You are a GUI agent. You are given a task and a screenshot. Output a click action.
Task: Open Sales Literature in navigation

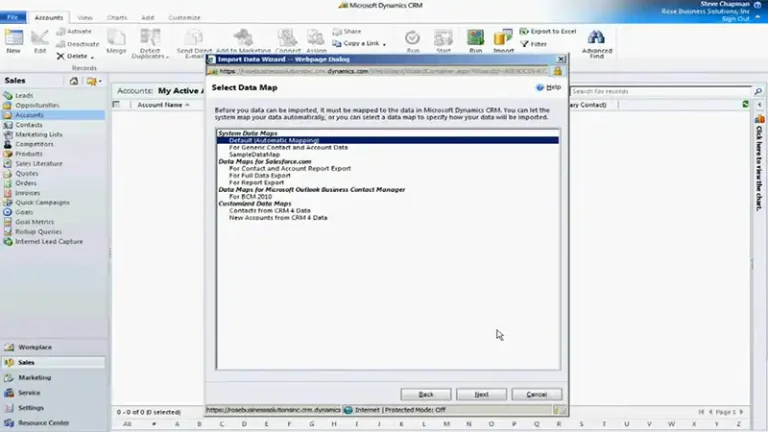coord(39,164)
